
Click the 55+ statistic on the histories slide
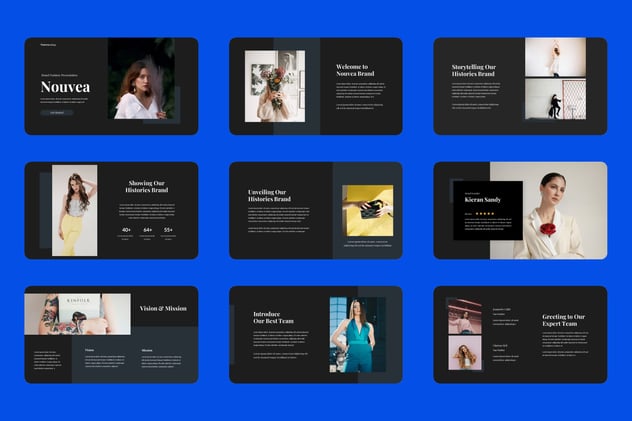click(x=168, y=230)
